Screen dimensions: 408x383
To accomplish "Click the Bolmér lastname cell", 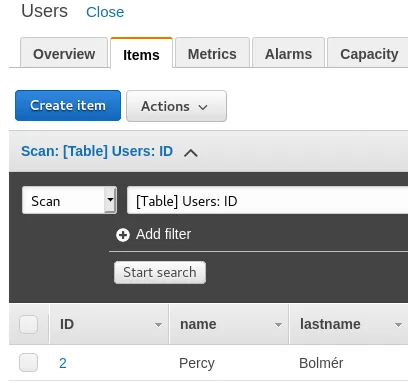I will coord(321,363).
